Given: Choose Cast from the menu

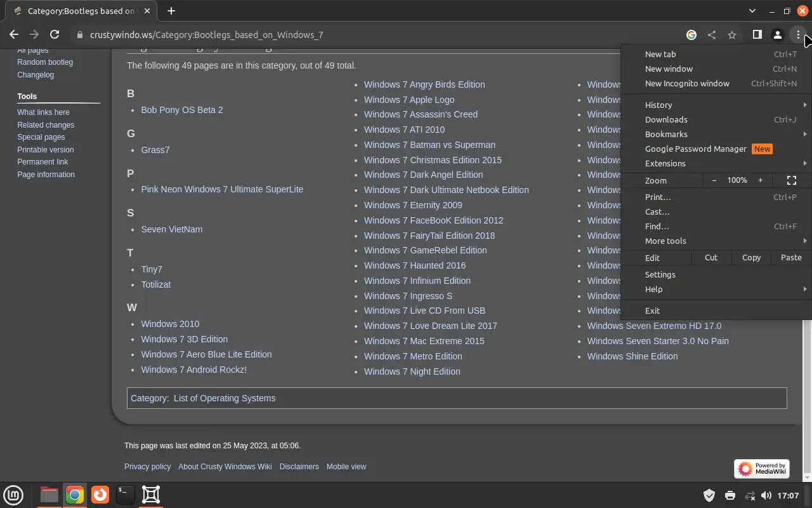Looking at the screenshot, I should pyautogui.click(x=716, y=211).
